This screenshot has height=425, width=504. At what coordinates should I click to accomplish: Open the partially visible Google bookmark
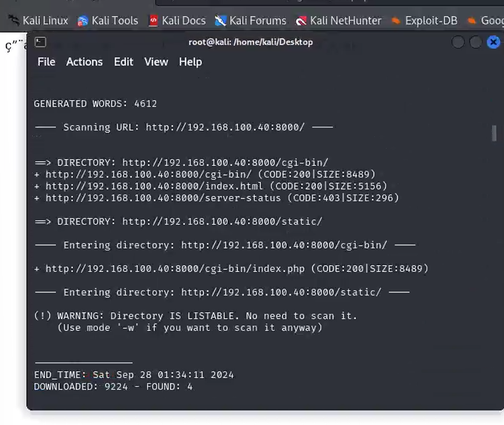[x=485, y=20]
